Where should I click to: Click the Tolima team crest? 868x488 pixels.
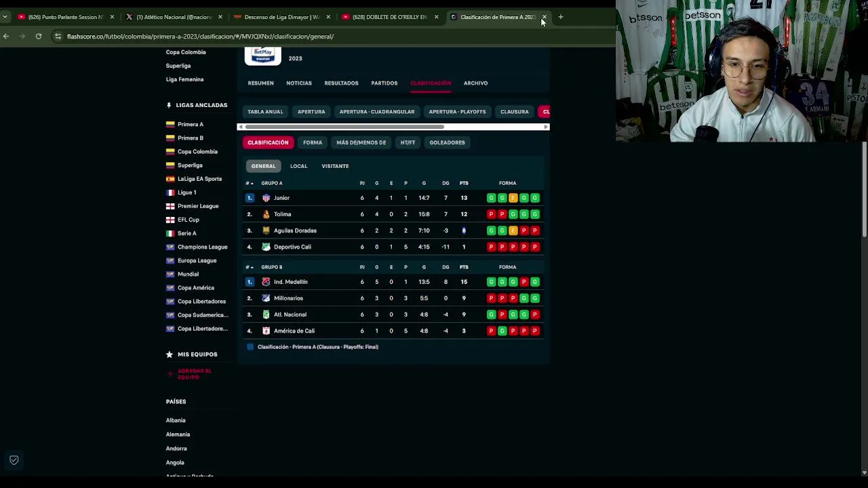(267, 214)
